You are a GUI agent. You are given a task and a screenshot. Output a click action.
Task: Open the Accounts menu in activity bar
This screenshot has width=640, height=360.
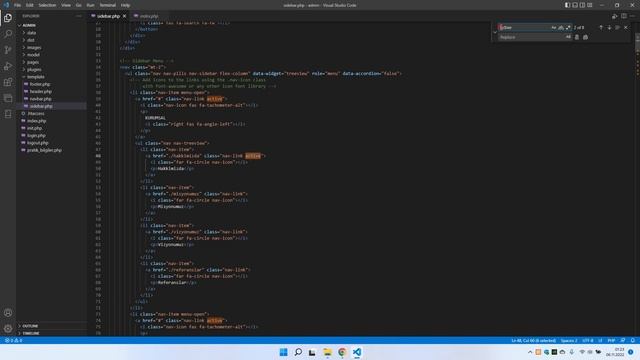pyautogui.click(x=8, y=313)
